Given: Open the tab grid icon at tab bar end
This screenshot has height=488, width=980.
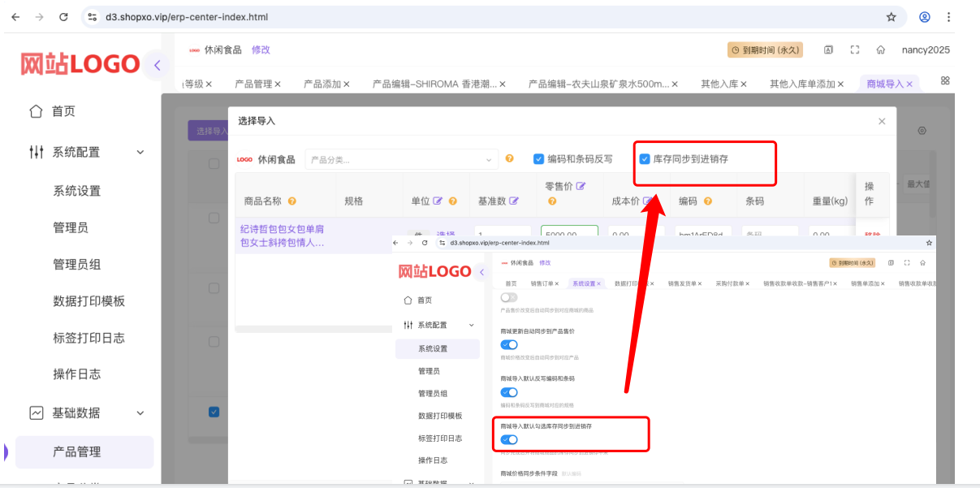Looking at the screenshot, I should point(945,80).
